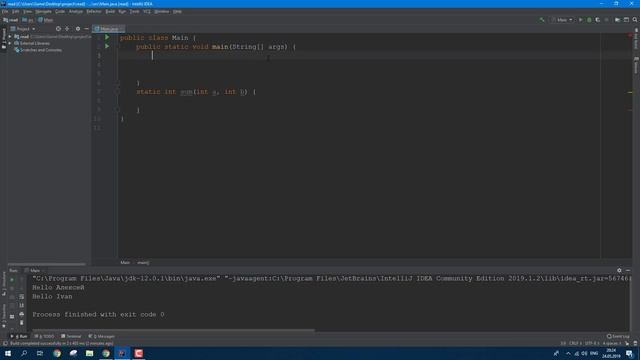Select Main tab in Run panel
Viewport: 640px width, 360px height.
click(34, 270)
